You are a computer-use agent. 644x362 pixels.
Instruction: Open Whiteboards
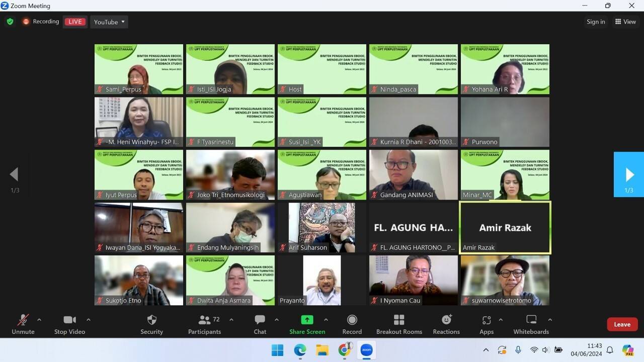[531, 324]
